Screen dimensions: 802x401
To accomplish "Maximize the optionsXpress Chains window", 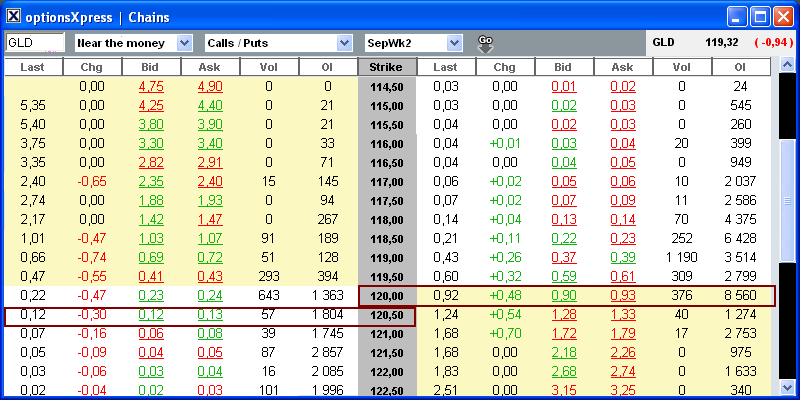I will pyautogui.click(x=760, y=17).
